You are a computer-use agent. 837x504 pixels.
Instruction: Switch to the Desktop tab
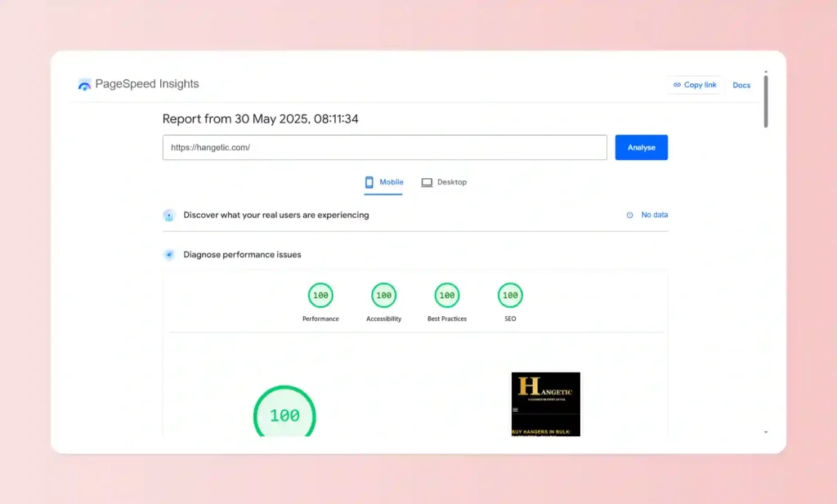click(445, 182)
